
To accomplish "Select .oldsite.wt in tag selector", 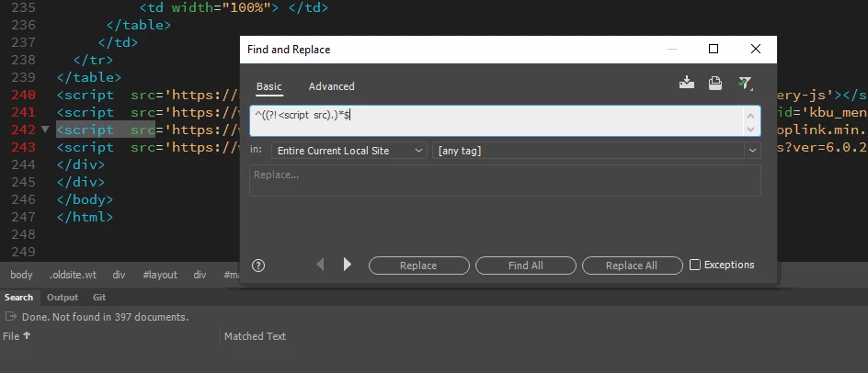I will tap(73, 275).
